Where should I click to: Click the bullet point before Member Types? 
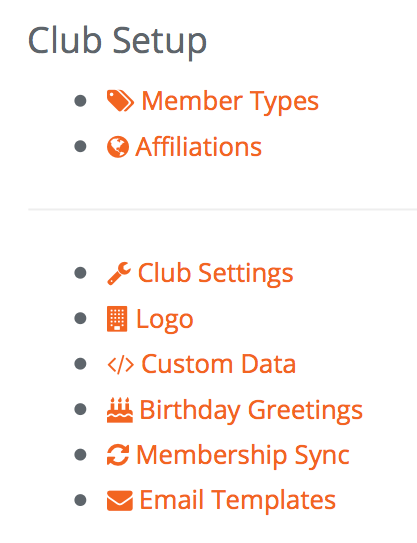pyautogui.click(x=80, y=101)
